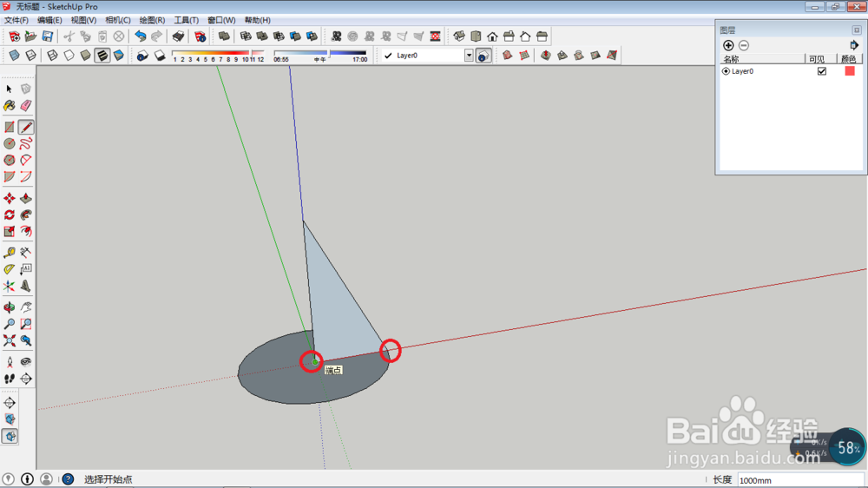Select the Rectangle drawing tool
The height and width of the screenshot is (488, 868).
point(9,128)
